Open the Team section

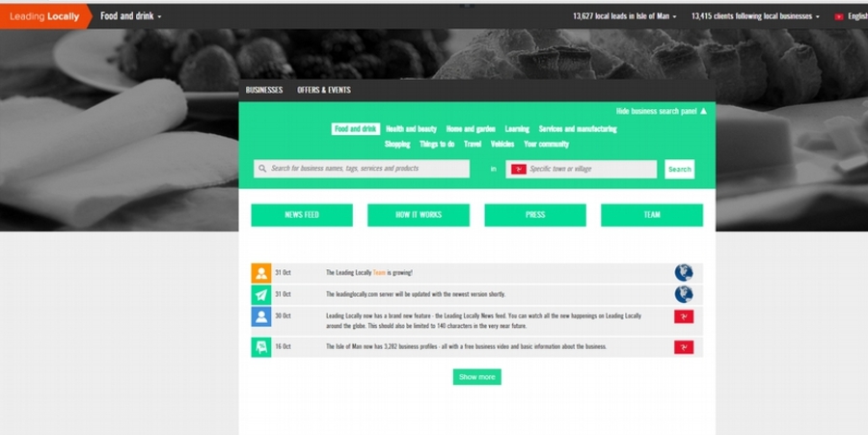point(652,215)
